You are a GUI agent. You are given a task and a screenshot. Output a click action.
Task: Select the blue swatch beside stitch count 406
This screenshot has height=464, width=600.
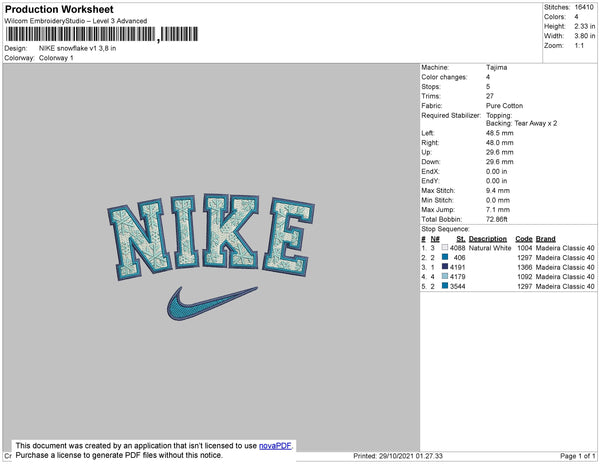[x=445, y=257]
